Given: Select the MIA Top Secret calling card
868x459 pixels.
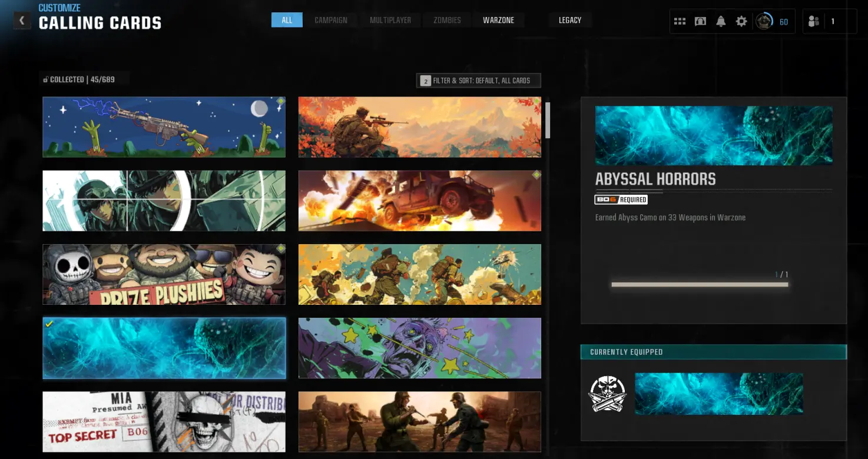Looking at the screenshot, I should 164,421.
